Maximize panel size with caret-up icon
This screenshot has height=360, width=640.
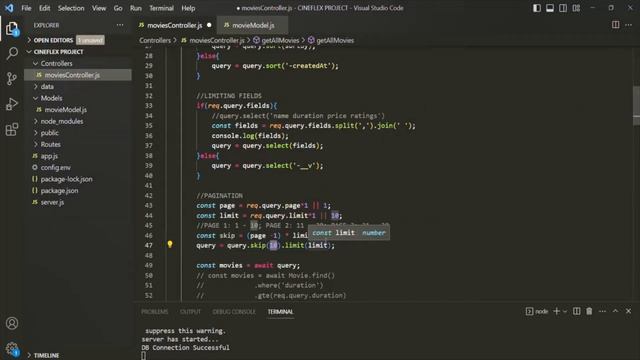click(x=615, y=311)
